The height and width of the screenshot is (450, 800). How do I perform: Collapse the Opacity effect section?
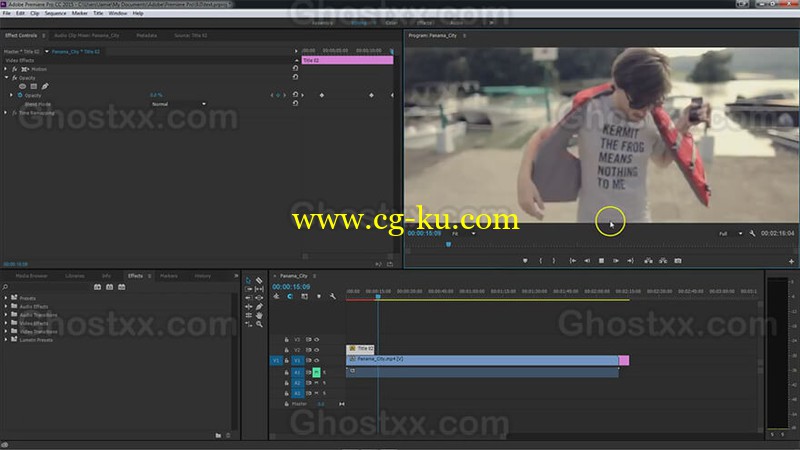pyautogui.click(x=6, y=78)
